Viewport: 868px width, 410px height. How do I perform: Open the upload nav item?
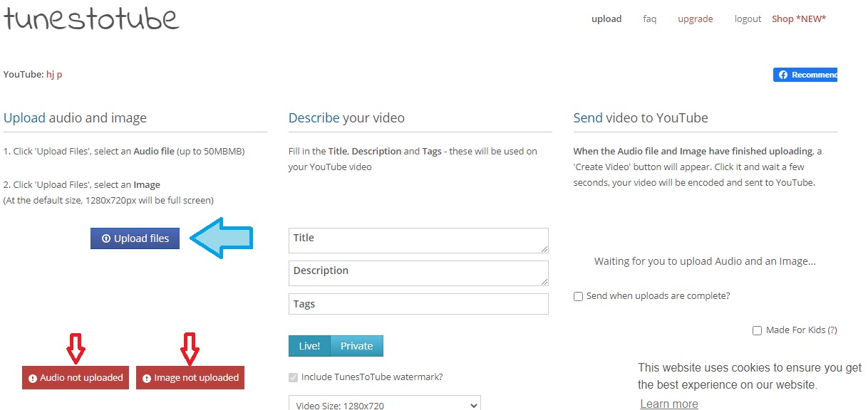pos(606,19)
